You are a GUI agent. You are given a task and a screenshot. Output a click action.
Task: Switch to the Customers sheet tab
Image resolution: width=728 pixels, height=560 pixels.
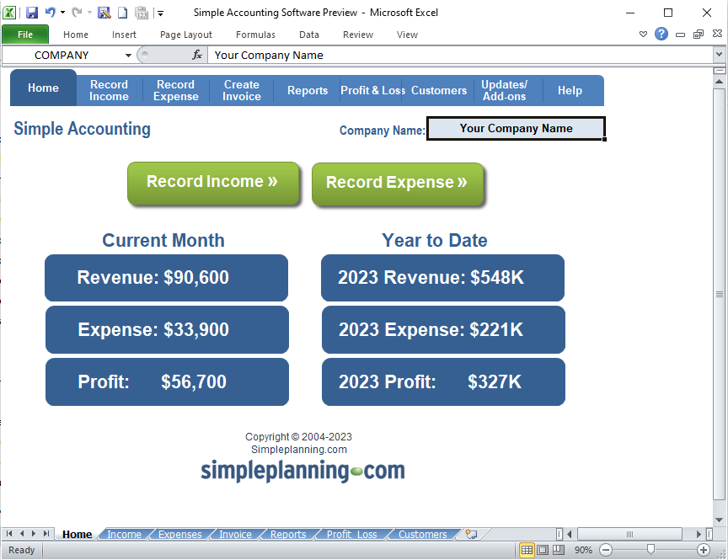click(x=422, y=534)
